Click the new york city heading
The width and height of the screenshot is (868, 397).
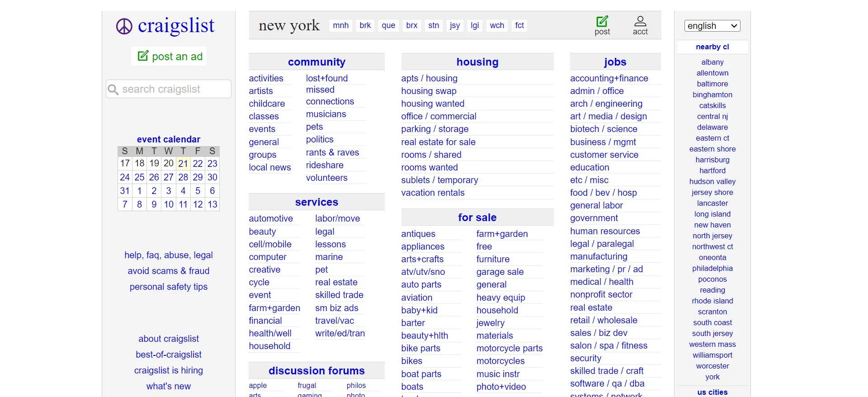[289, 25]
